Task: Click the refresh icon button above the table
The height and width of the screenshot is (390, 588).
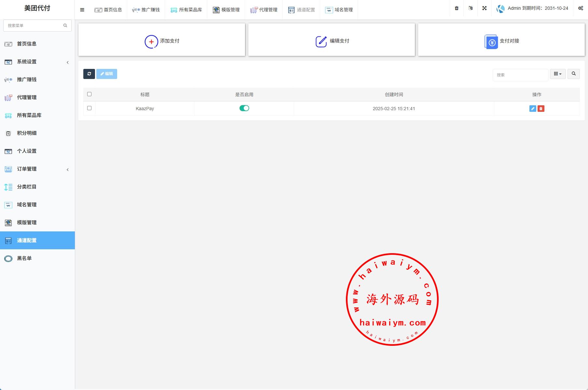Action: point(89,74)
